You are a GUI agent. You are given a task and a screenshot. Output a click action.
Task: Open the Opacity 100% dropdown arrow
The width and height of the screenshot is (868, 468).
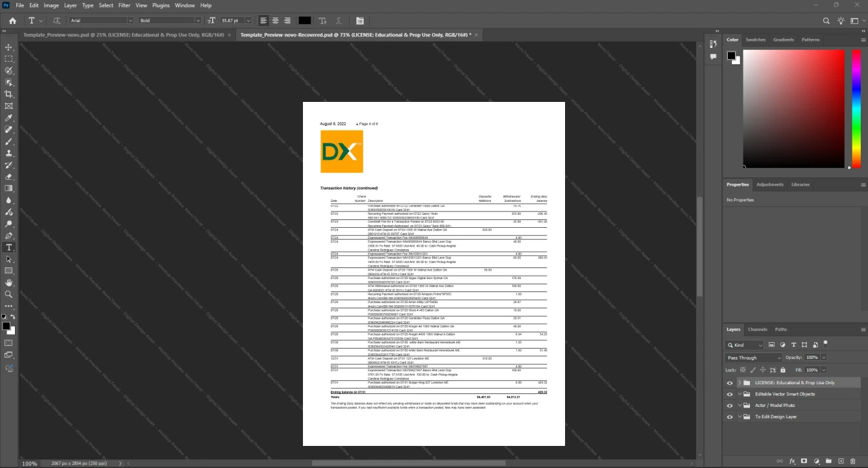(x=824, y=358)
